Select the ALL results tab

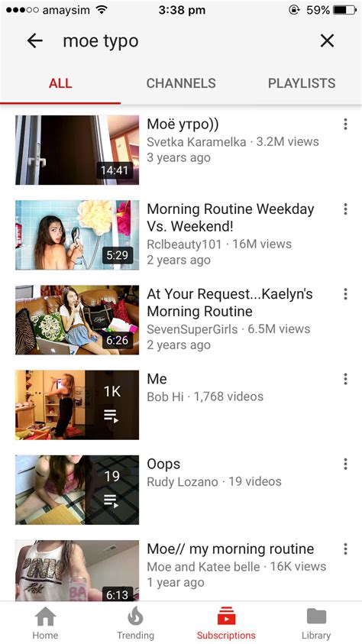coord(60,83)
